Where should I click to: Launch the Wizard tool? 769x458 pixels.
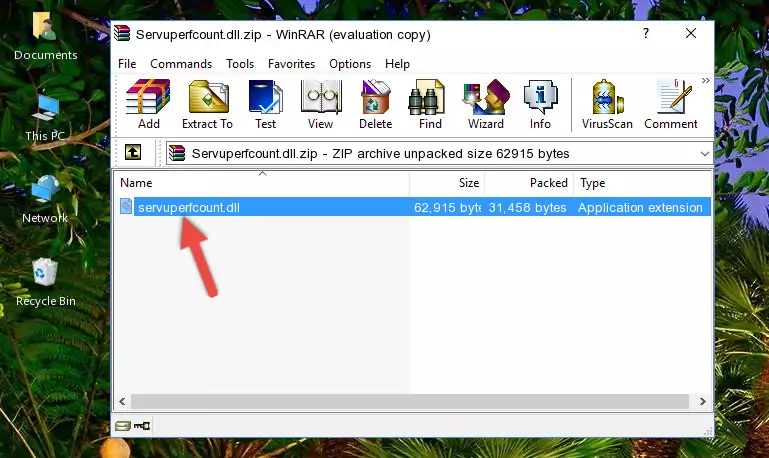coord(486,104)
